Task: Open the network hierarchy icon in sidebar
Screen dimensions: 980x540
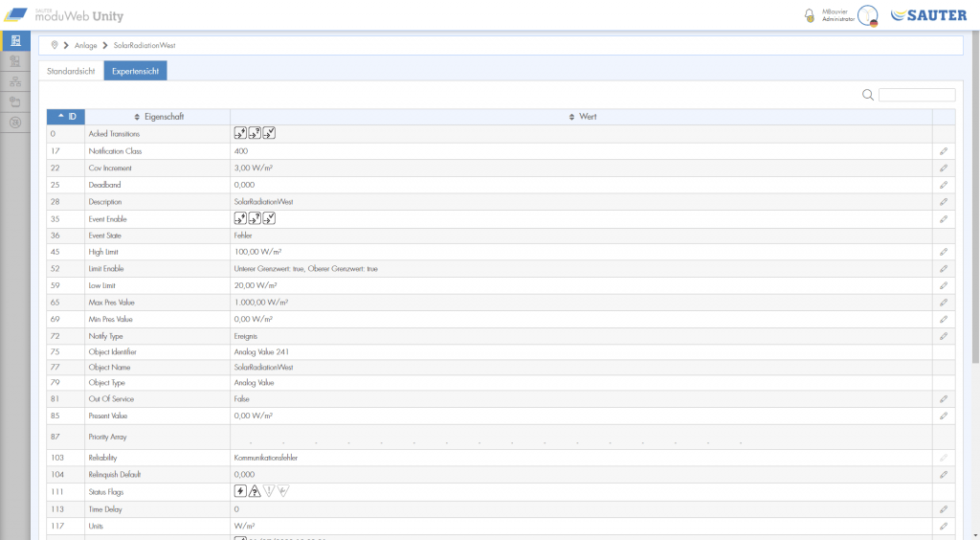Action: pyautogui.click(x=14, y=81)
